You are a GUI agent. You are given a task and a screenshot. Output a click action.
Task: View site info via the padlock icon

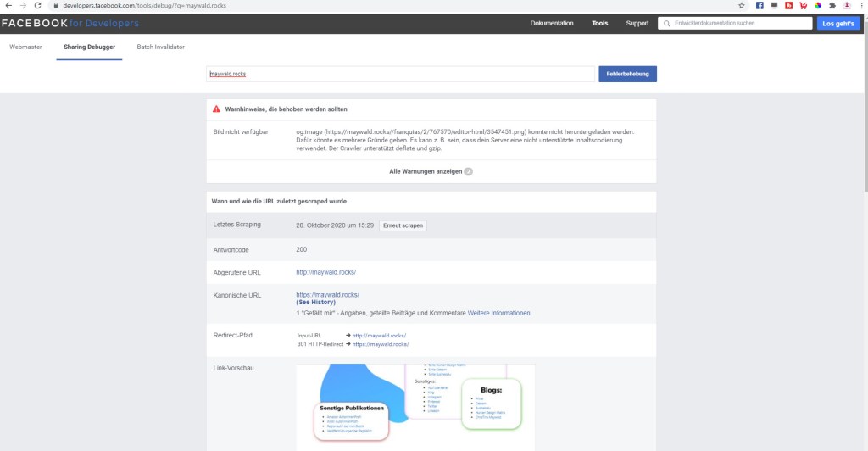pyautogui.click(x=55, y=5)
